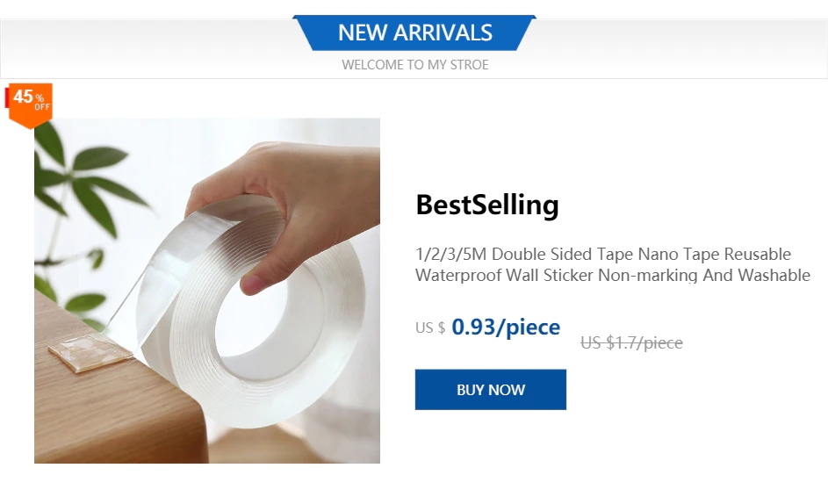828x504 pixels.
Task: Open the nano tape product photo
Action: (207, 290)
